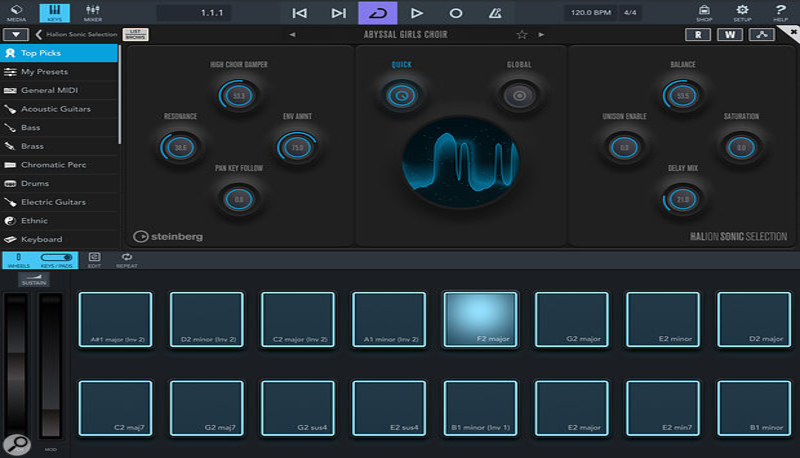This screenshot has height=458, width=800.
Task: Select the Top Picks category
Action: (59, 53)
